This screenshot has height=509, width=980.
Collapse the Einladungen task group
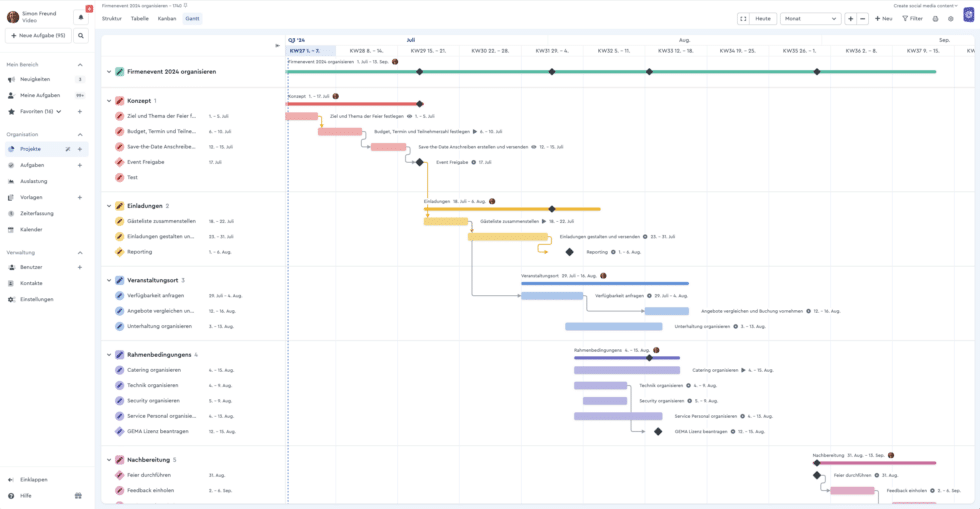(x=108, y=206)
